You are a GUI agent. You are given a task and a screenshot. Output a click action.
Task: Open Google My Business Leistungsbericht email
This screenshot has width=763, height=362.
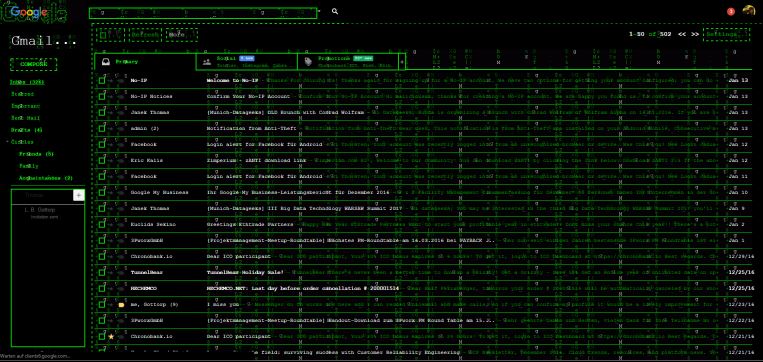click(x=297, y=192)
